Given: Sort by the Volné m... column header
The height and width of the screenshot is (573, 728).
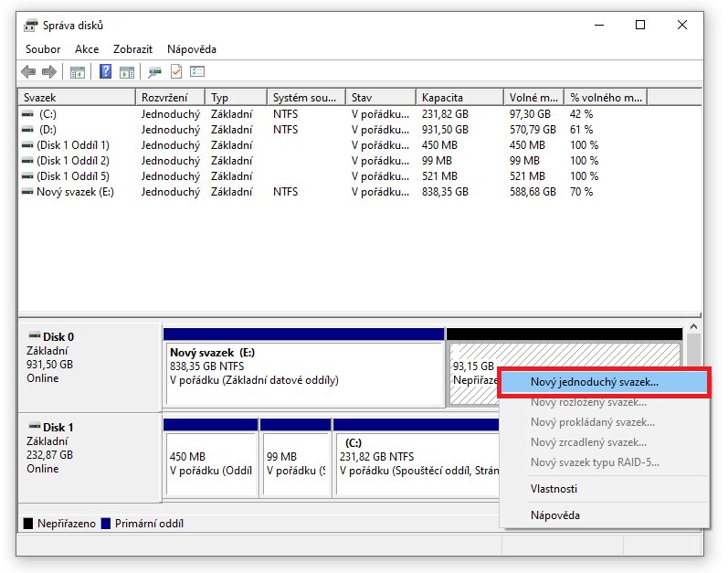Looking at the screenshot, I should pyautogui.click(x=534, y=98).
